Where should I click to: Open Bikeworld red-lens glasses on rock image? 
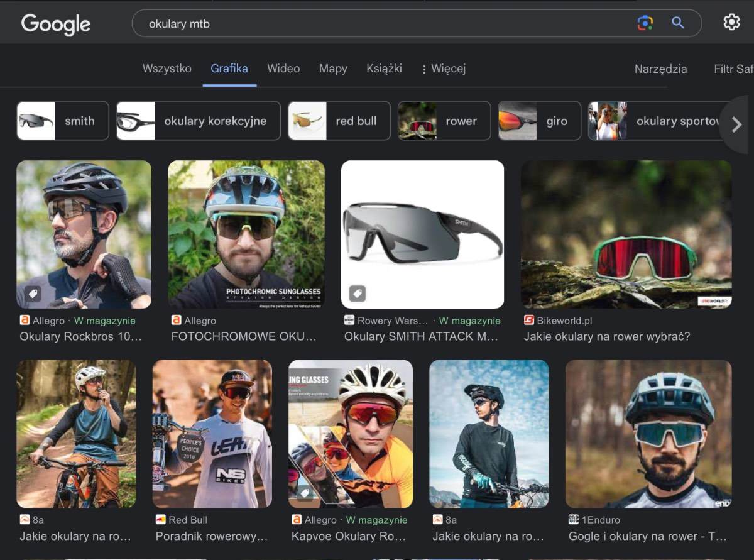pos(626,234)
